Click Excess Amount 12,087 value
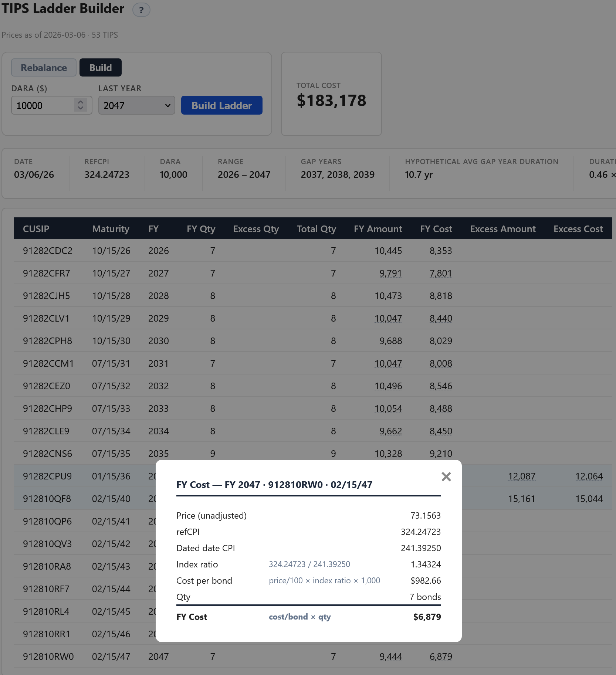This screenshot has width=616, height=675. click(x=522, y=476)
